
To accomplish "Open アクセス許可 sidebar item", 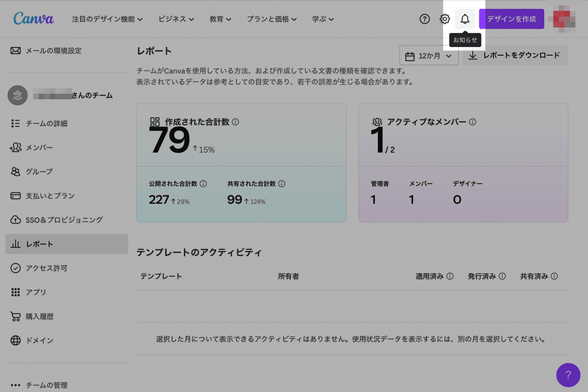I will point(67,268).
